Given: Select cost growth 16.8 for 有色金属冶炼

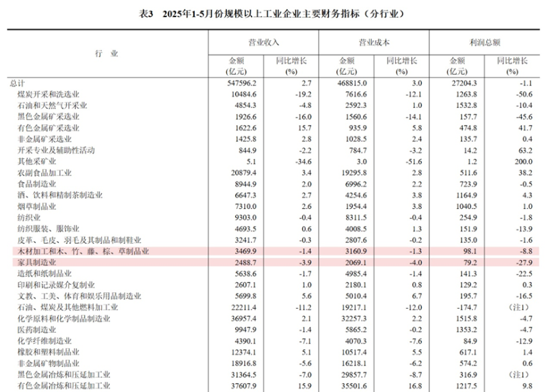Looking at the screenshot, I should (x=415, y=386).
